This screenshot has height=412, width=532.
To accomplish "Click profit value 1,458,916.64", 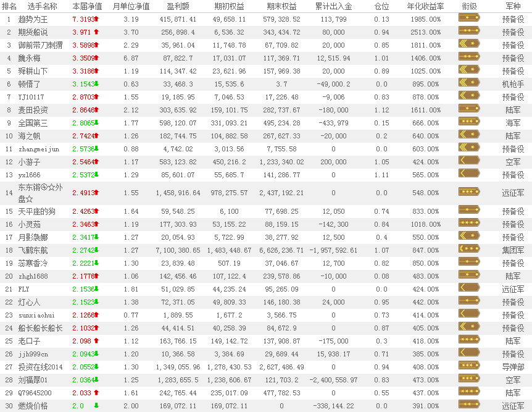I will click(178, 193).
